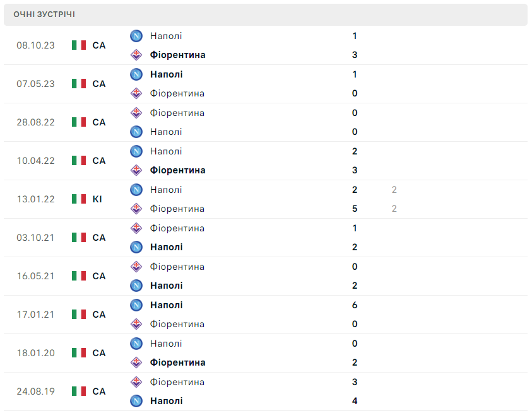
Task: Click the Fiorentina crest in the 24.08.19 match
Action: pos(136,382)
